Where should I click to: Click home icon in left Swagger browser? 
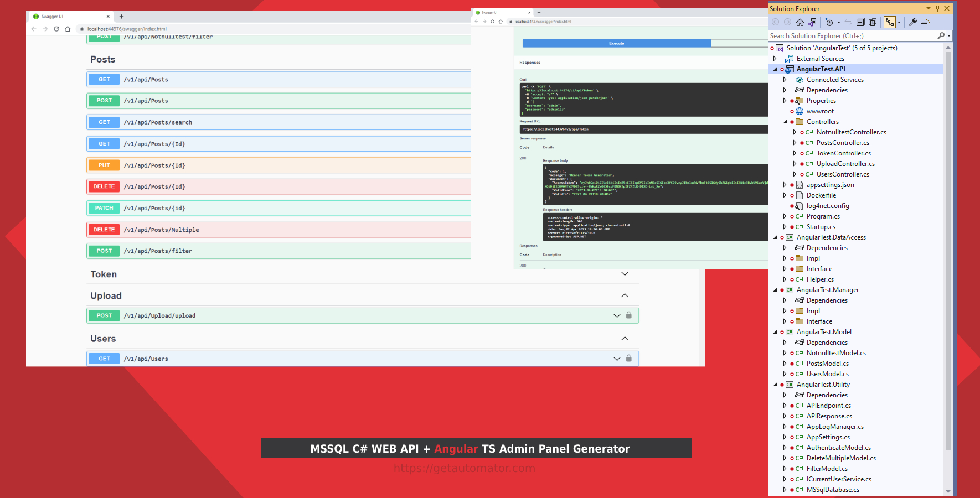68,29
